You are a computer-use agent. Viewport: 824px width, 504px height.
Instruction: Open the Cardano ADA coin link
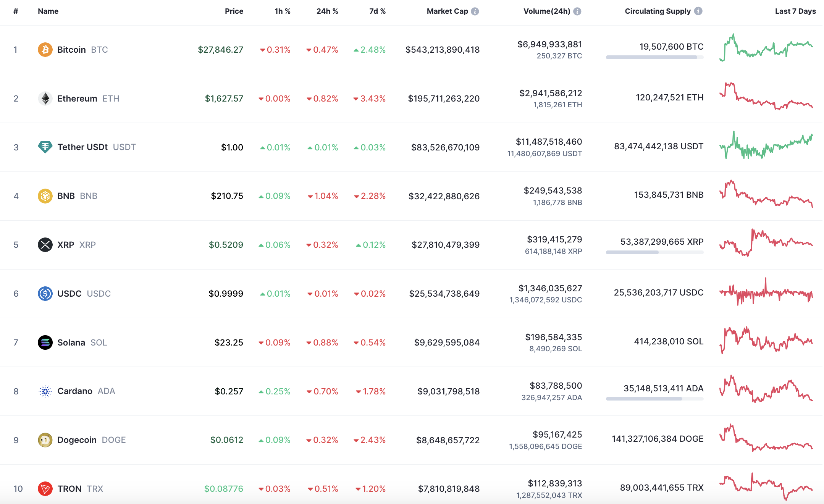point(75,391)
